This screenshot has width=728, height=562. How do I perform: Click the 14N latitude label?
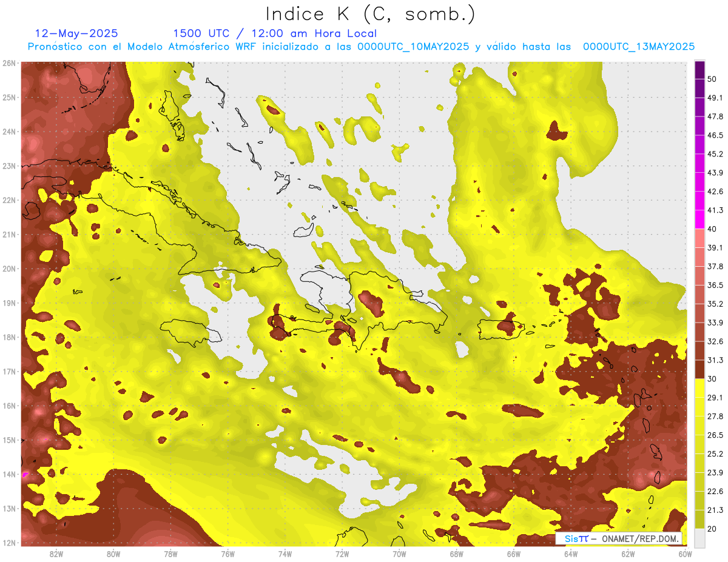click(x=8, y=474)
